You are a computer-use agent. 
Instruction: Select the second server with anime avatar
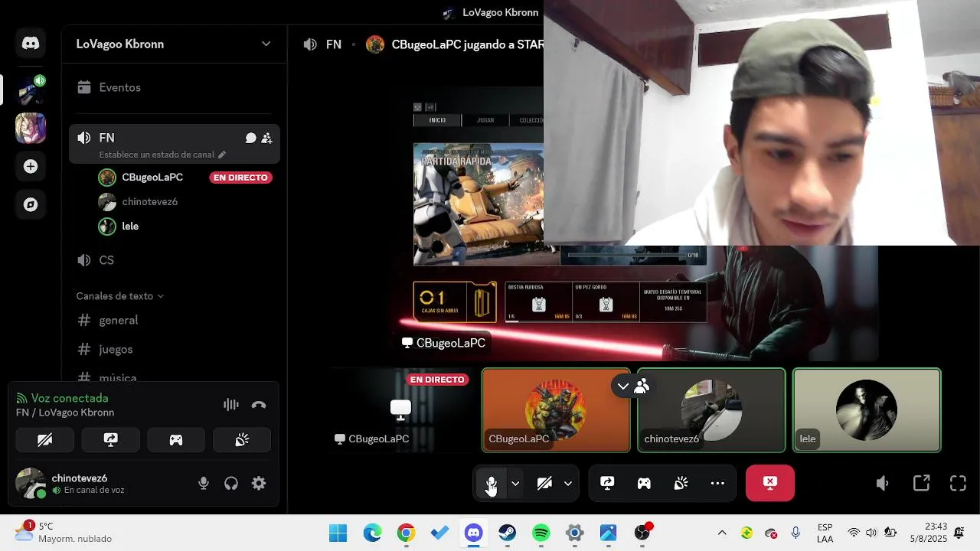click(x=31, y=128)
